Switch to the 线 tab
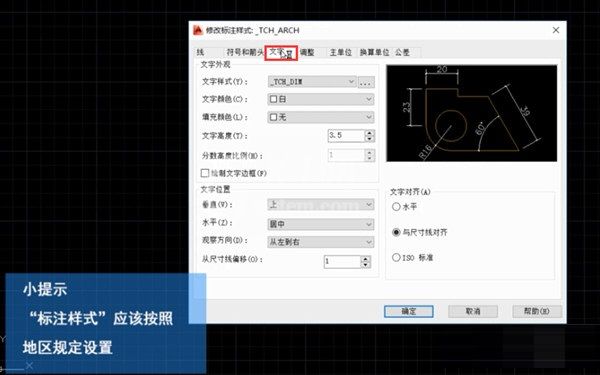Screen dimensions: 600x375 (201, 52)
